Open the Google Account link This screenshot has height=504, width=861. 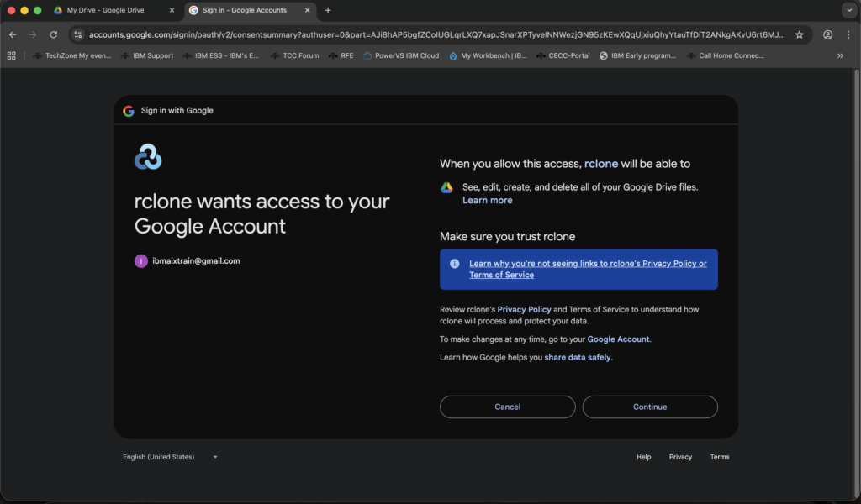coord(618,339)
